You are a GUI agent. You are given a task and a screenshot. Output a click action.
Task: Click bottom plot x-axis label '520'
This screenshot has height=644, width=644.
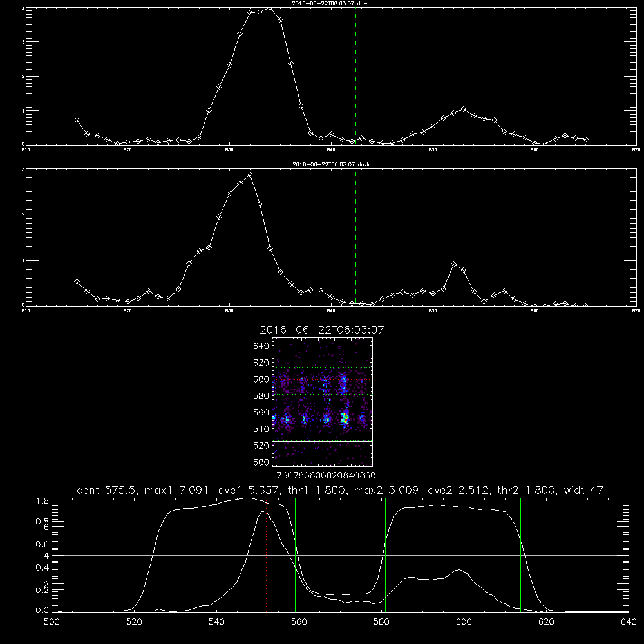pyautogui.click(x=134, y=622)
